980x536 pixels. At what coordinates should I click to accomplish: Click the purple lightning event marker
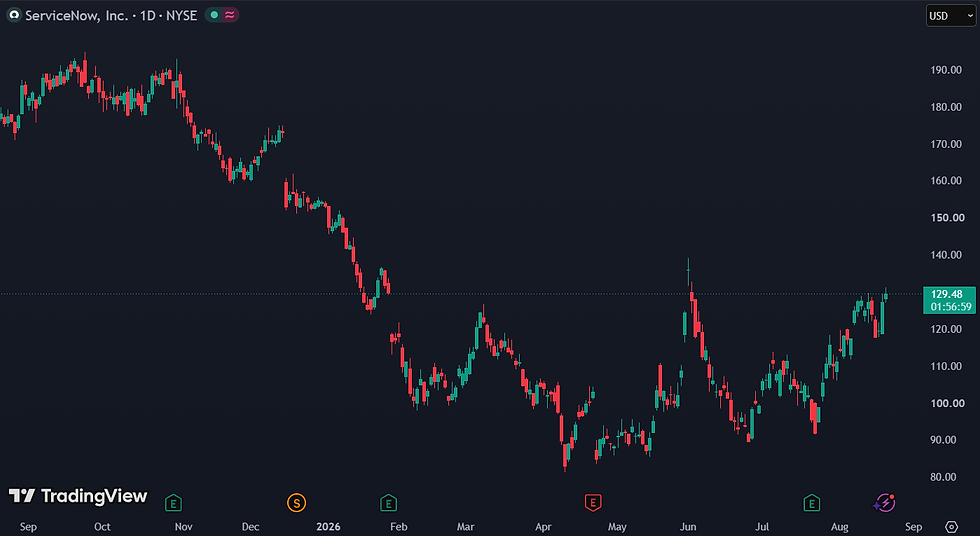[884, 502]
